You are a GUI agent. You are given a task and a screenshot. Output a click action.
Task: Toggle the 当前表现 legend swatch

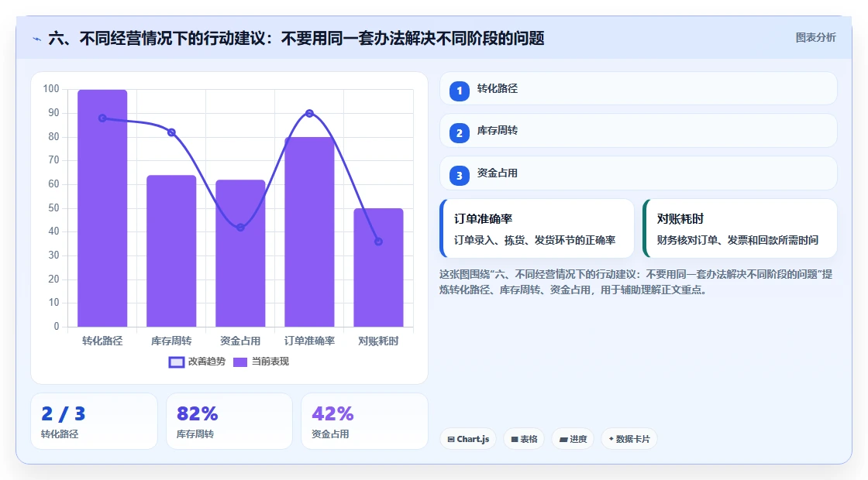click(239, 362)
